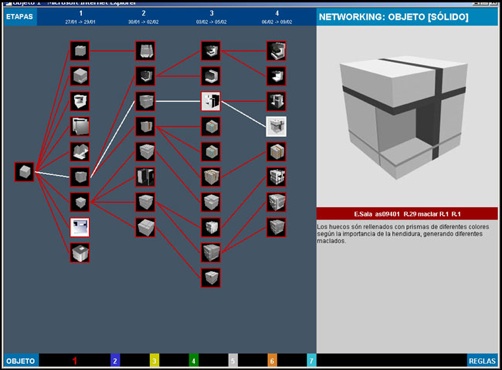Click the white-bordered thumbnail in stage 1 column

coord(80,227)
